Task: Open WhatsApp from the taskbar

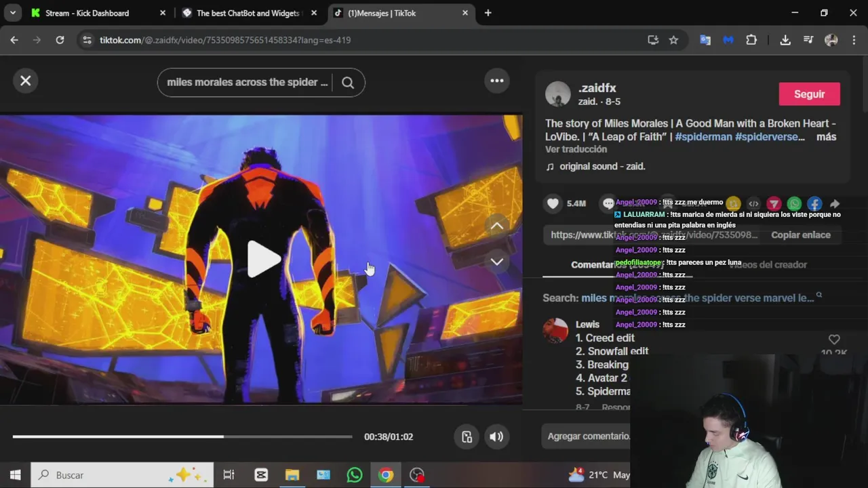Action: pyautogui.click(x=355, y=475)
